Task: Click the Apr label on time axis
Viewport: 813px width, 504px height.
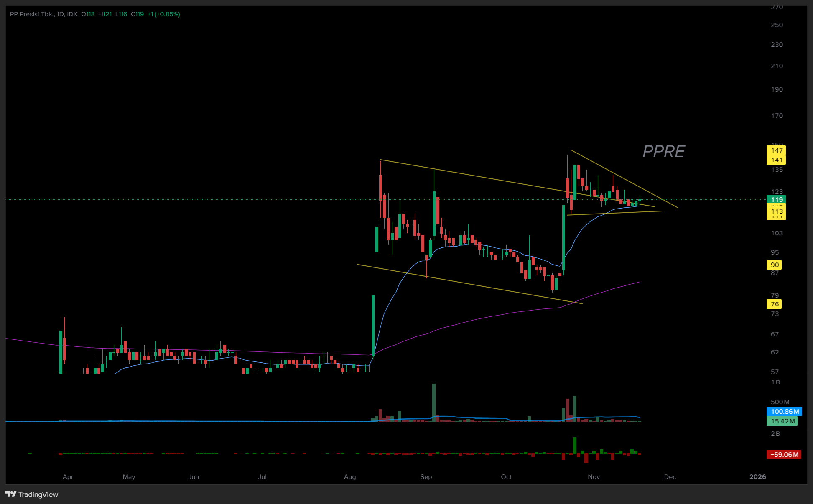Action: pyautogui.click(x=68, y=476)
